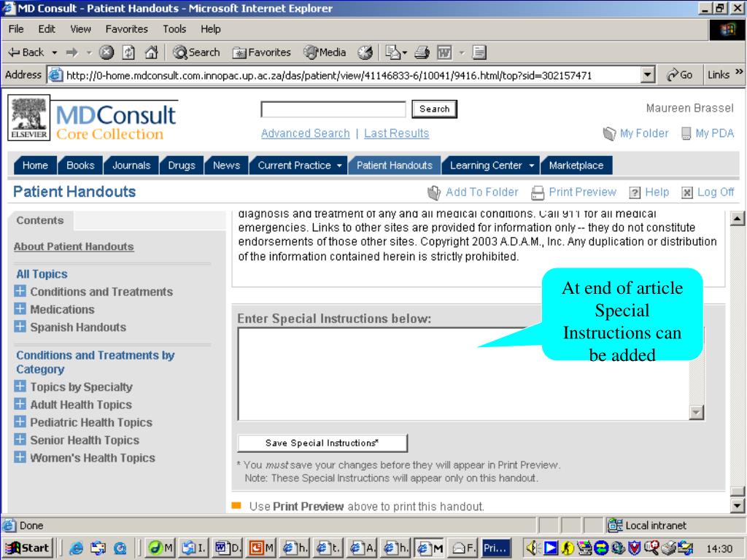Expand Senior Health Topics node
This screenshot has width=747, height=560.
(20, 439)
